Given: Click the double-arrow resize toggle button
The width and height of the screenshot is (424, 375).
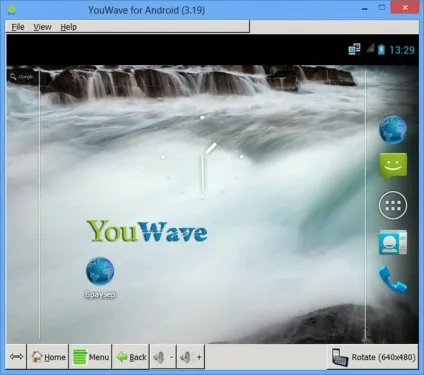Looking at the screenshot, I should pos(16,357).
